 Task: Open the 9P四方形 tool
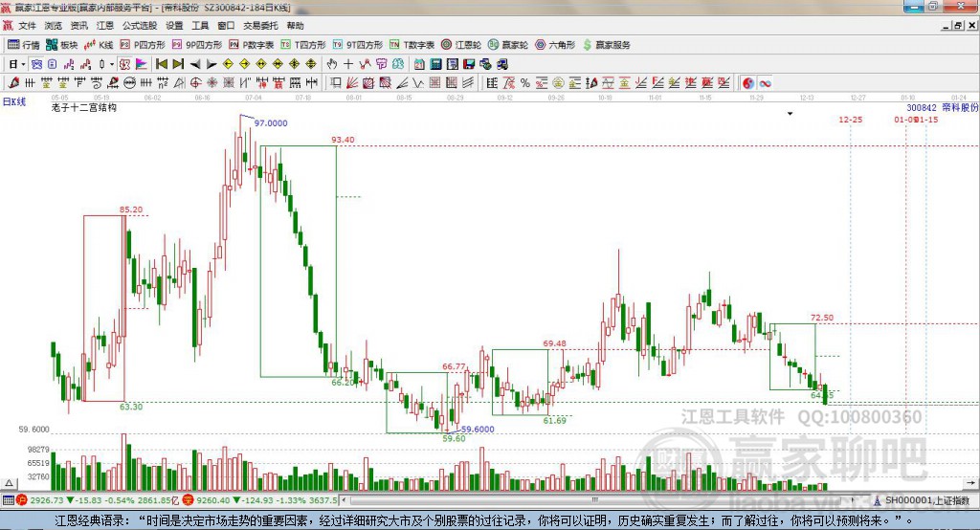197,45
